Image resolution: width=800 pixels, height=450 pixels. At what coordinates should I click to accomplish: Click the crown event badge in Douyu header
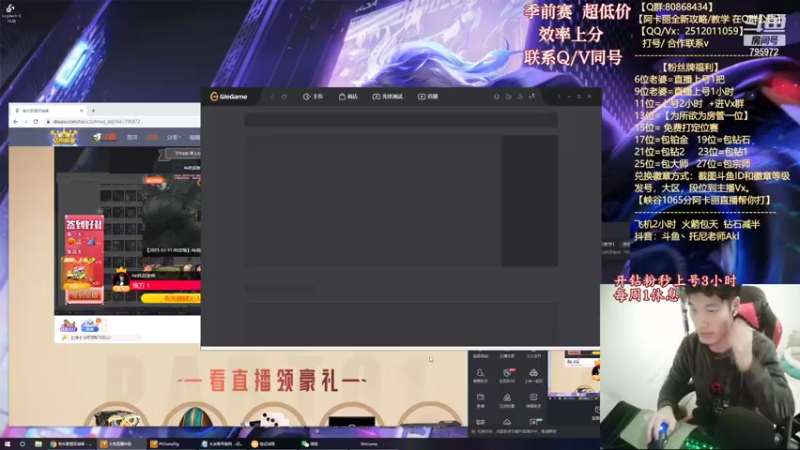pyautogui.click(x=64, y=137)
